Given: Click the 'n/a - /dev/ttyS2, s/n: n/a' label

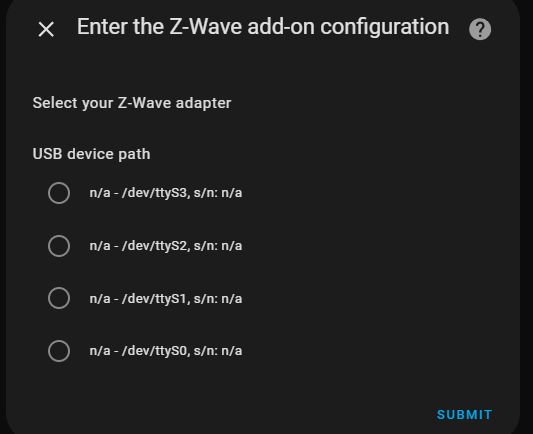Looking at the screenshot, I should click(166, 246).
